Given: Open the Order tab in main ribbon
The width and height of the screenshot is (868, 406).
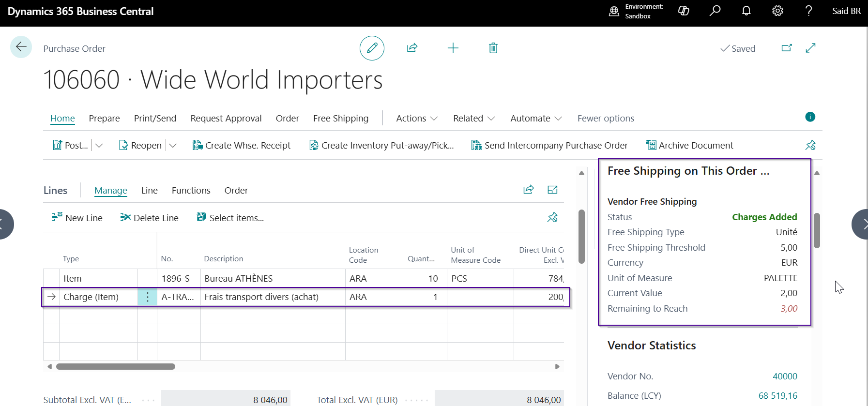Looking at the screenshot, I should tap(288, 118).
